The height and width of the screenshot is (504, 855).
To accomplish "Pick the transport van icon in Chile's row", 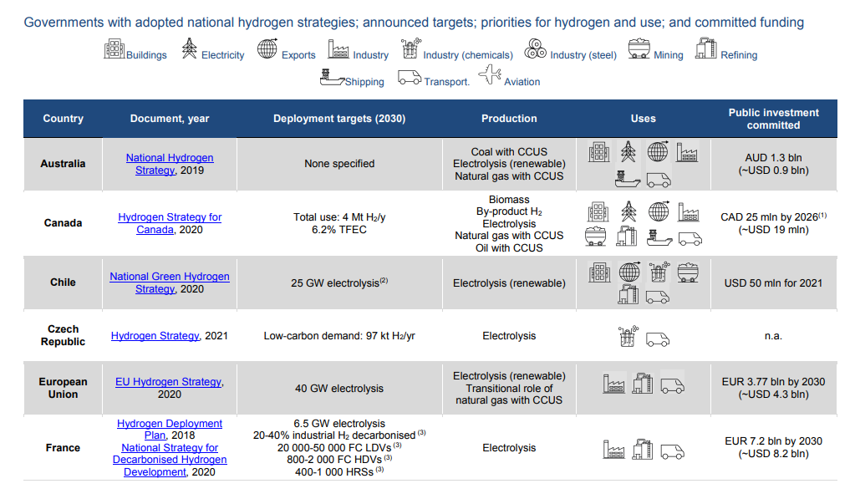I will pyautogui.click(x=658, y=298).
